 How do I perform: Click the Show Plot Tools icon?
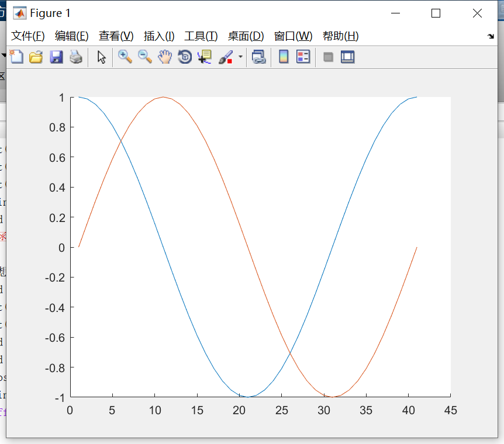(348, 57)
